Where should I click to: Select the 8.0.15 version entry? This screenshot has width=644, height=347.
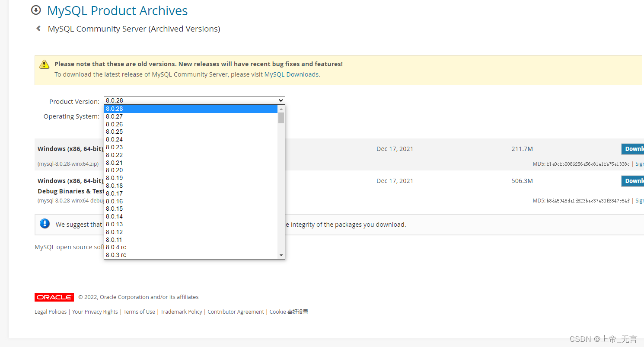click(191, 209)
